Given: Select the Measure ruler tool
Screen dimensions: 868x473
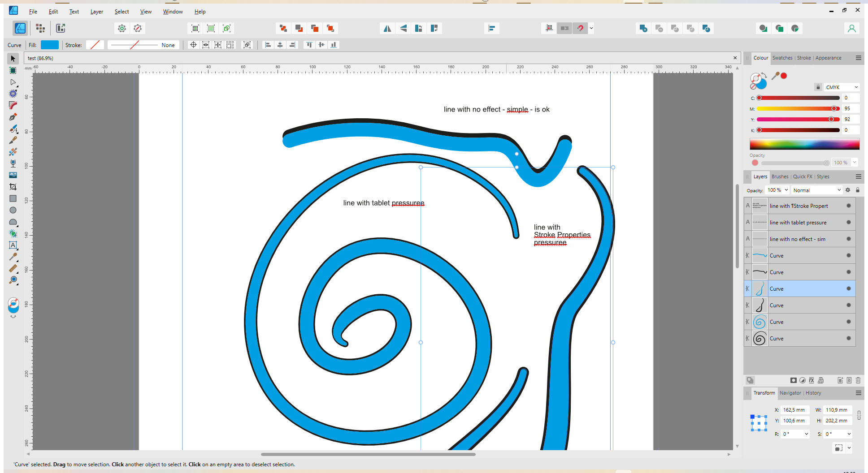Looking at the screenshot, I should [x=13, y=268].
